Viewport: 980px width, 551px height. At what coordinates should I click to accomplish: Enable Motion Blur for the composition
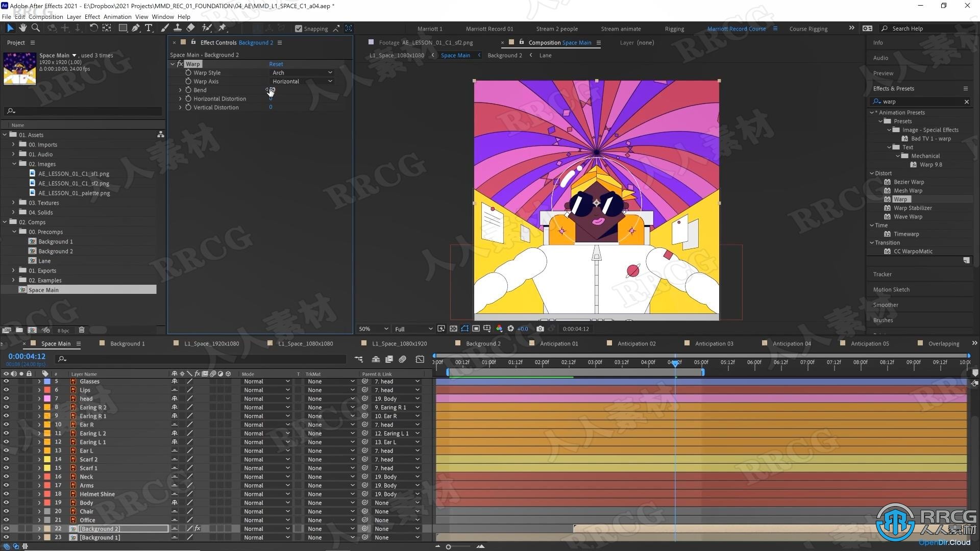coord(403,359)
